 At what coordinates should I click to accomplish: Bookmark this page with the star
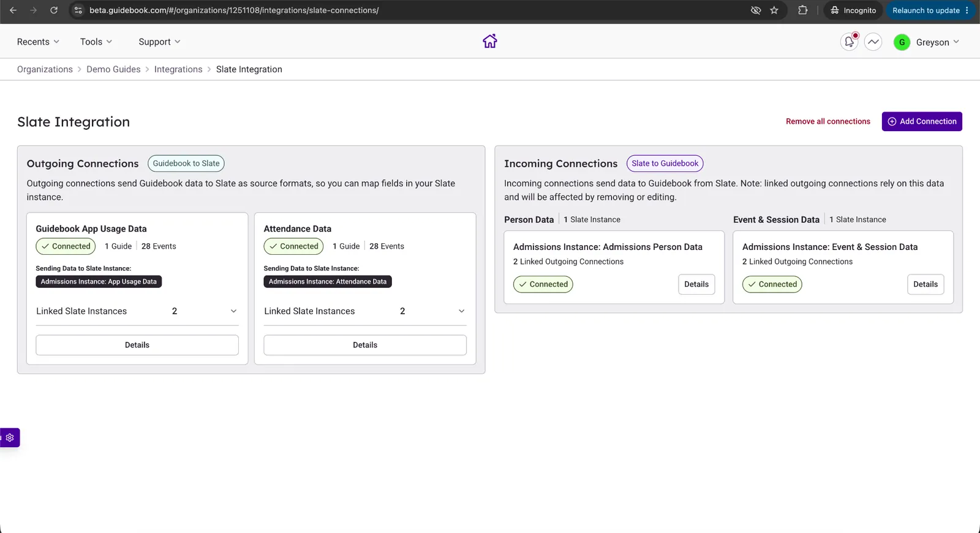point(774,10)
